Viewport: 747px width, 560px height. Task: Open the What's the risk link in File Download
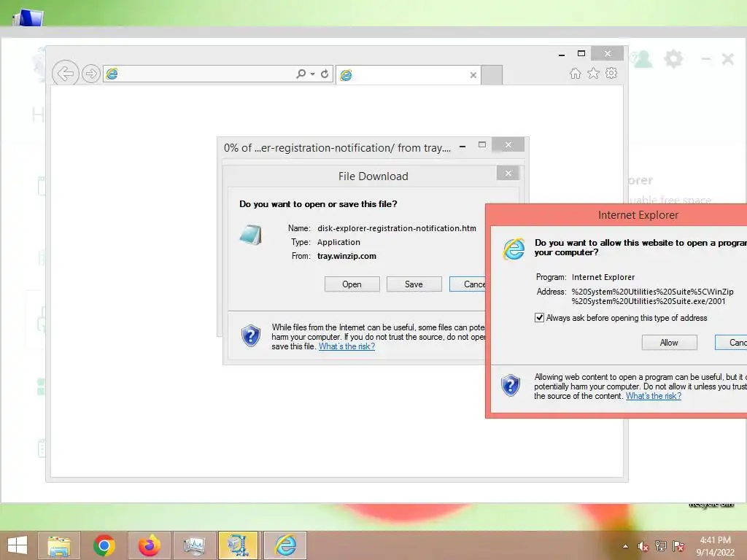click(347, 346)
